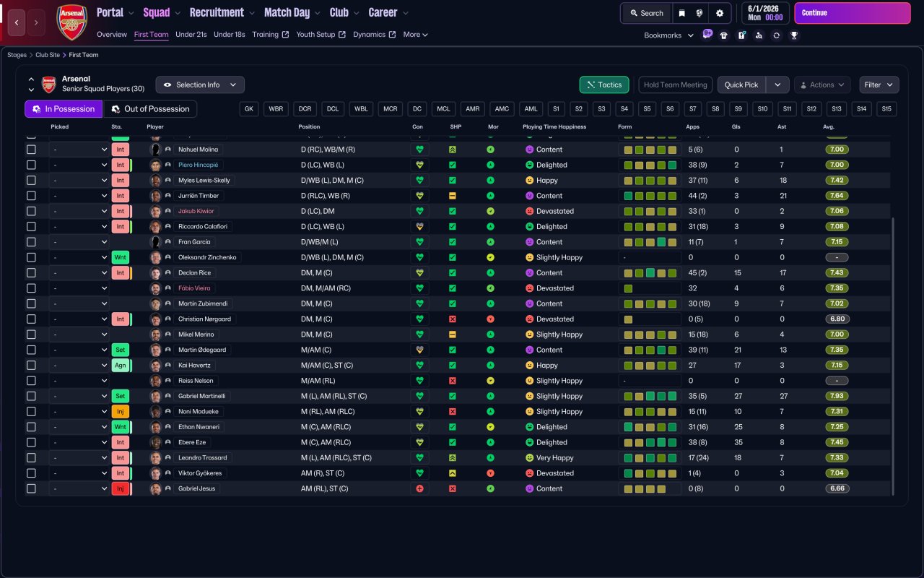
Task: Click Declan Rice's condition heart icon
Action: [x=419, y=273]
